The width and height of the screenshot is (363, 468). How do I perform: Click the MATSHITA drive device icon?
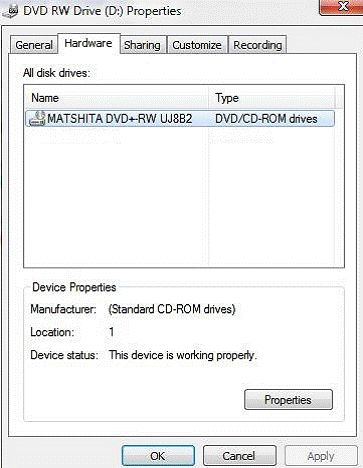tap(37, 118)
